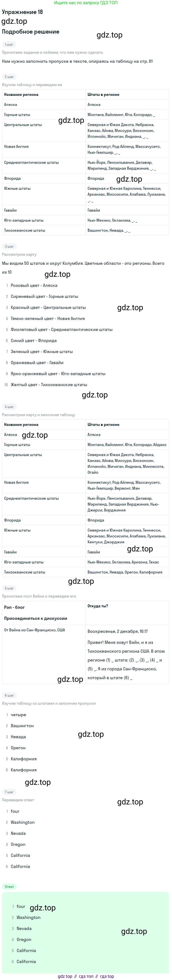Image resolution: width=172 pixels, height=980 pixels.
Task: Click 'Рэп - блог' table cell
Action: click(x=14, y=608)
